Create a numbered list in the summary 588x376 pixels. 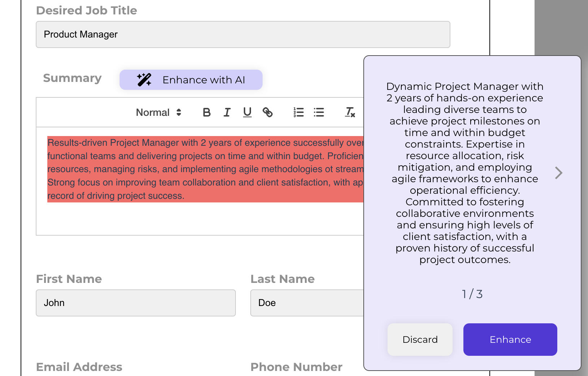pyautogui.click(x=298, y=113)
